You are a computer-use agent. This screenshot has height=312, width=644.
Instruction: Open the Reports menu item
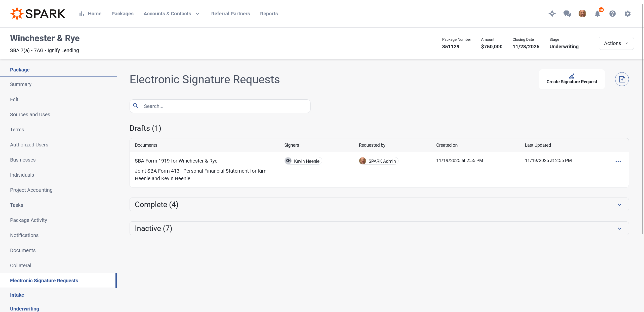[269, 14]
